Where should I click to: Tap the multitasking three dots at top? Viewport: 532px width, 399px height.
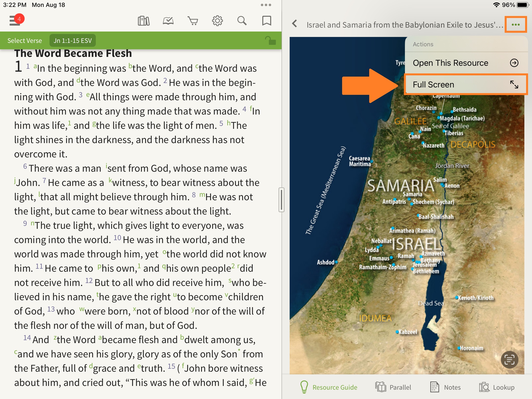tap(266, 5)
